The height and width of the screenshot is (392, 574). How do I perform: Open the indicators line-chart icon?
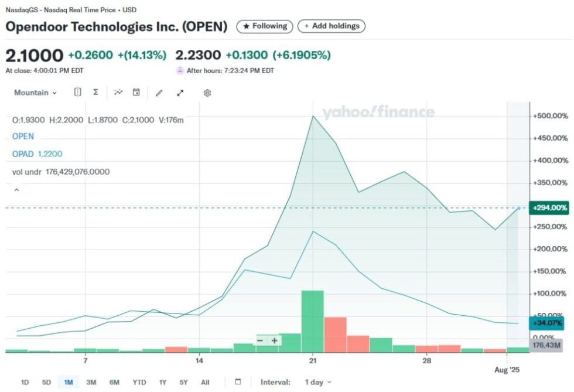[x=118, y=93]
